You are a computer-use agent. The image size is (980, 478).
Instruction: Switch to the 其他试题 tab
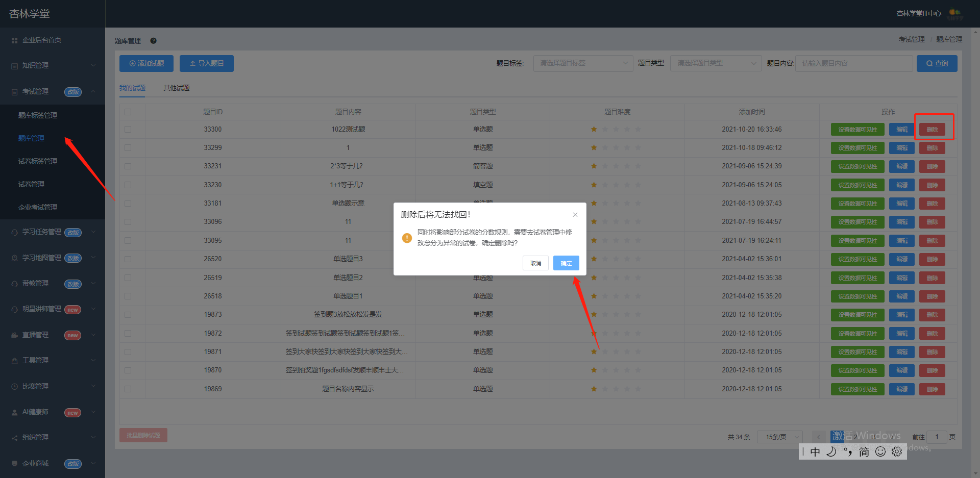click(x=177, y=88)
